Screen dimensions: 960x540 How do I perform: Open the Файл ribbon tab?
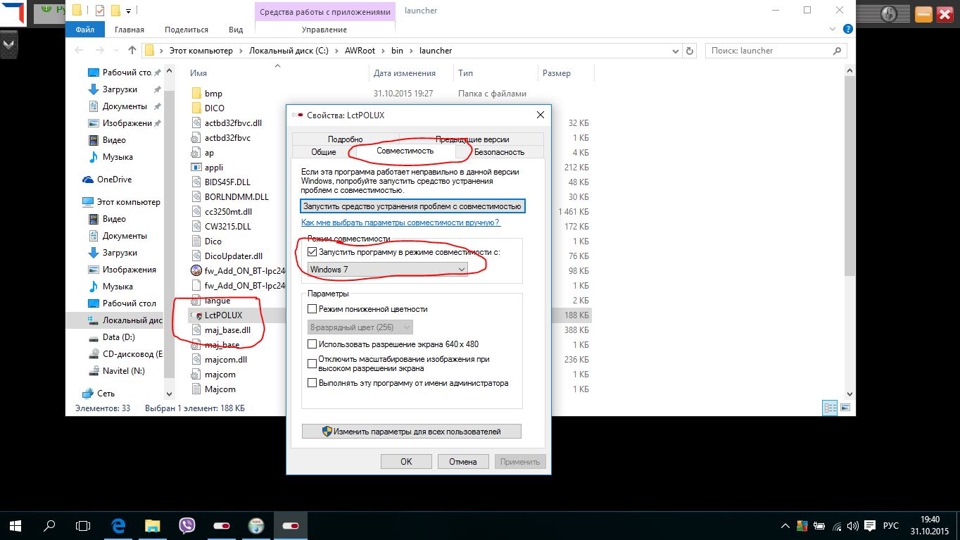click(85, 29)
